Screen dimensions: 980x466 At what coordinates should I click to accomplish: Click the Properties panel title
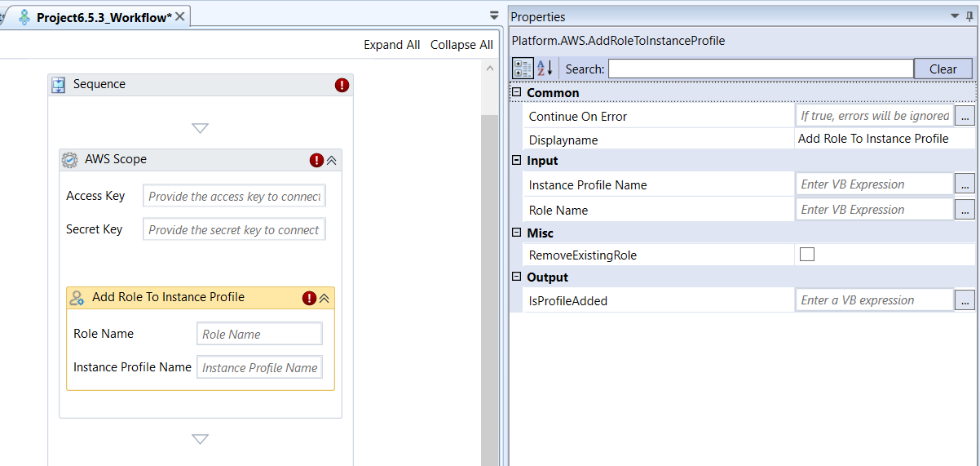tap(538, 17)
